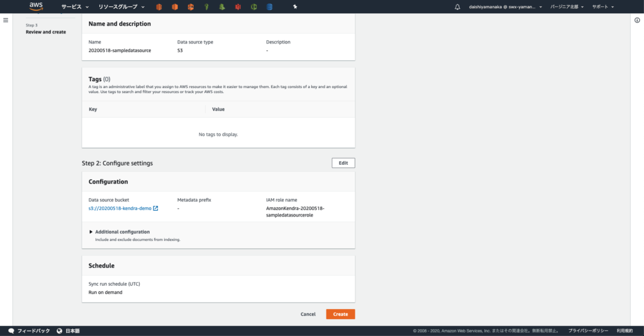This screenshot has height=336, width=644.
Task: Click the notifications bell icon
Action: (457, 7)
